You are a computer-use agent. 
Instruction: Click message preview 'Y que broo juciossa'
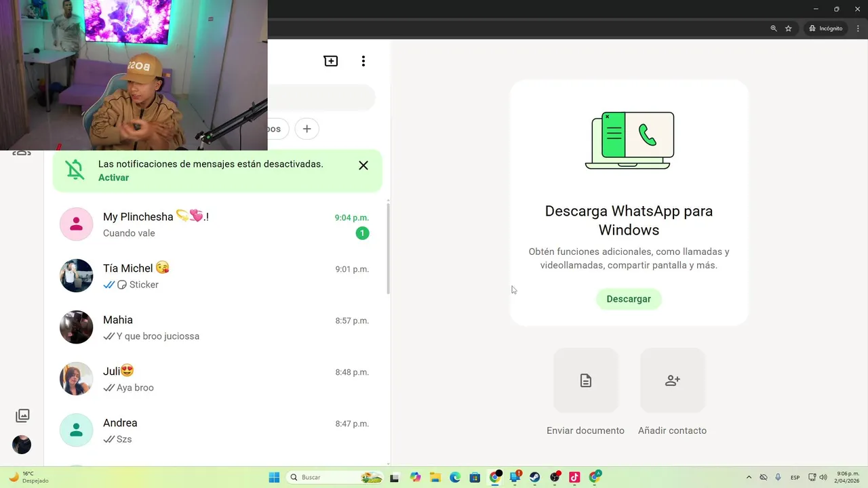click(158, 336)
